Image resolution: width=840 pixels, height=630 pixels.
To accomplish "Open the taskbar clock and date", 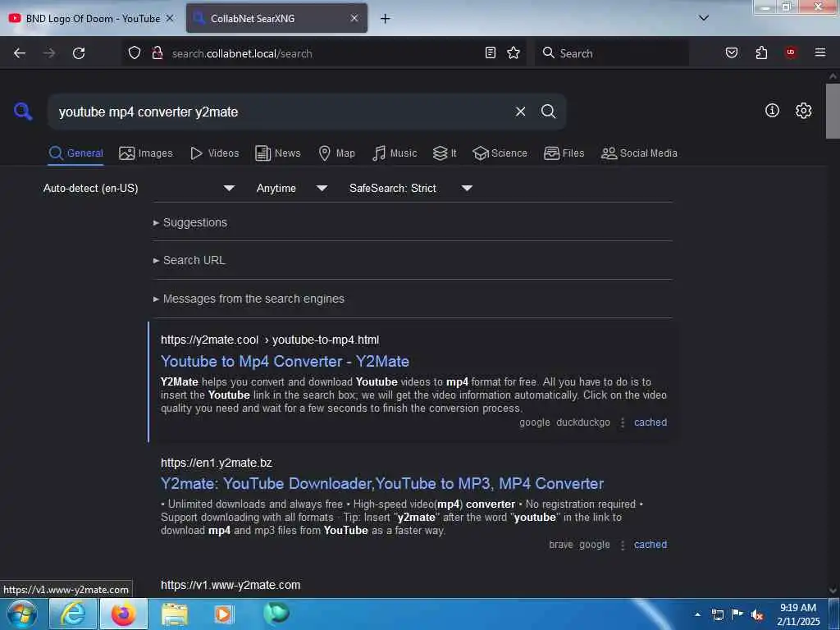I will pos(798,614).
